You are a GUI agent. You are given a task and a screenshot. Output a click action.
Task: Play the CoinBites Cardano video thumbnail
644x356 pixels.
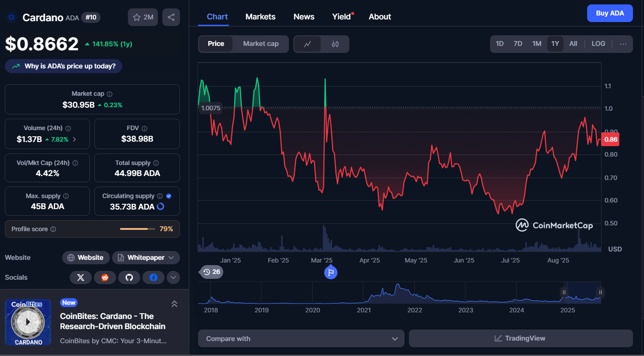tap(28, 322)
